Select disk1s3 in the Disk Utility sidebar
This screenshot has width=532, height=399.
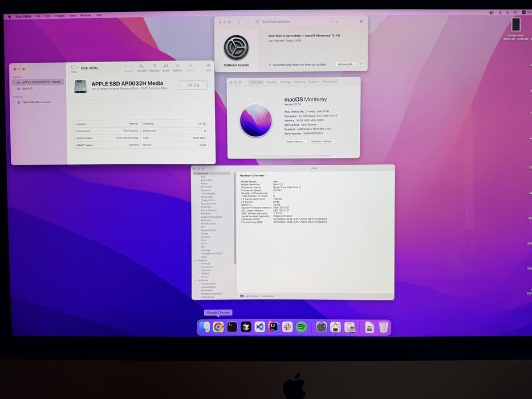click(27, 88)
